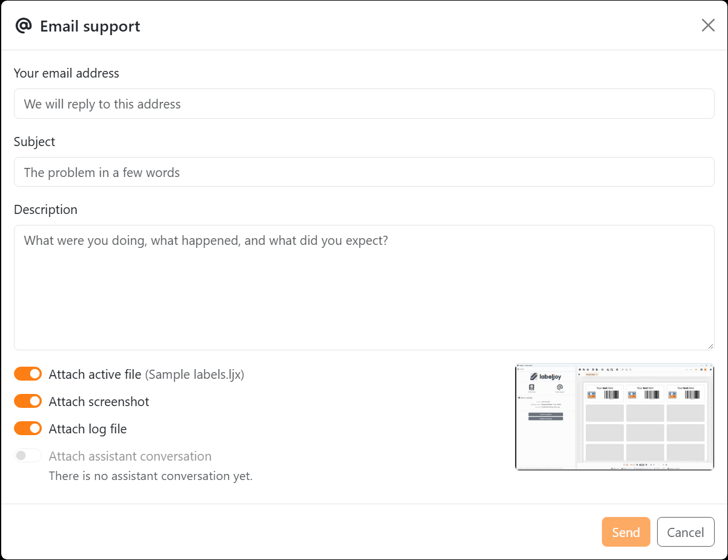Turn off the Attach log file switch
The image size is (728, 560).
[28, 428]
